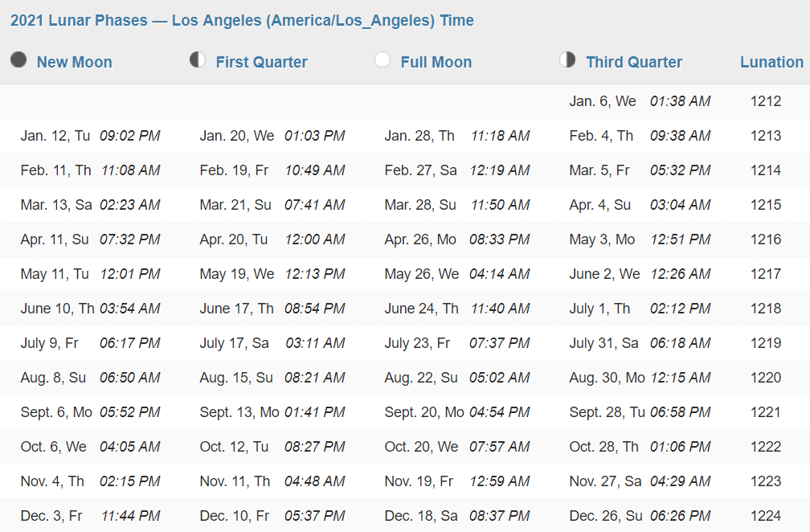This screenshot has height=532, width=810.
Task: Select the Jan. 12 new moon date
Action: 55,136
